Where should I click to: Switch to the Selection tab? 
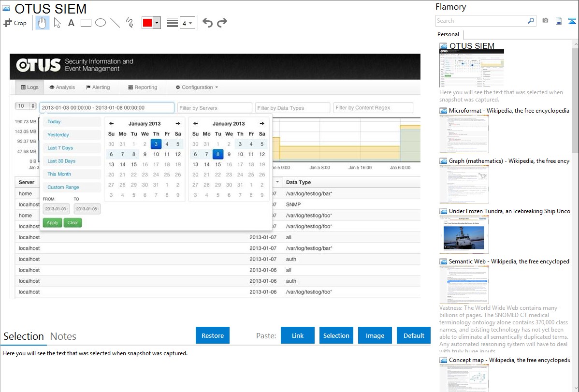pos(24,336)
